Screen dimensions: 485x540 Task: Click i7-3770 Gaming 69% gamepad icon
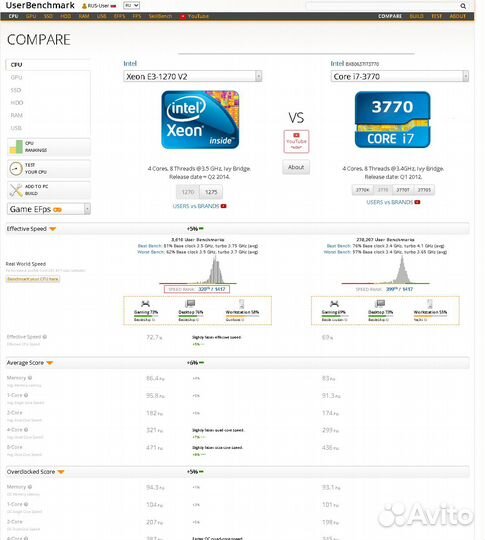(x=334, y=303)
